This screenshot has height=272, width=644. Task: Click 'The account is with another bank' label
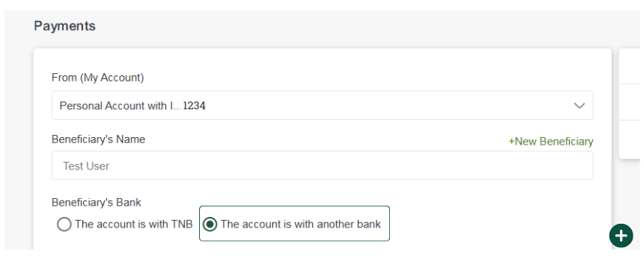click(x=301, y=225)
